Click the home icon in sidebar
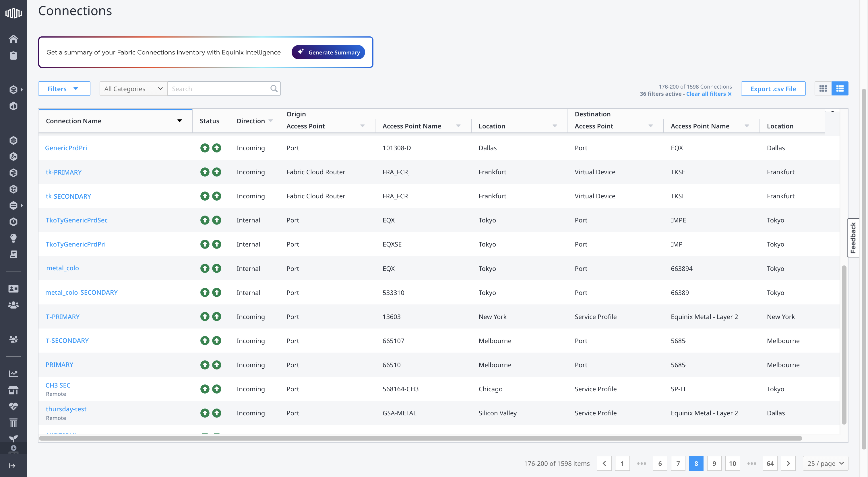 click(13, 39)
